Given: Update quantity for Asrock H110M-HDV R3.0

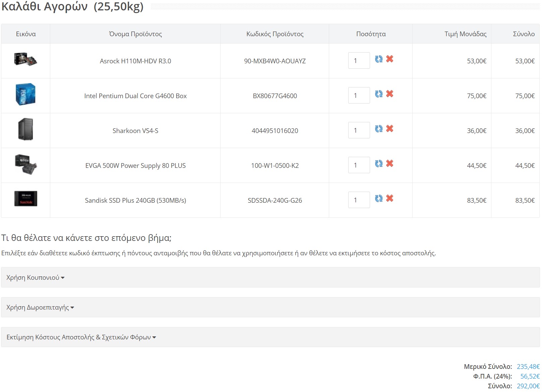Looking at the screenshot, I should 379,59.
